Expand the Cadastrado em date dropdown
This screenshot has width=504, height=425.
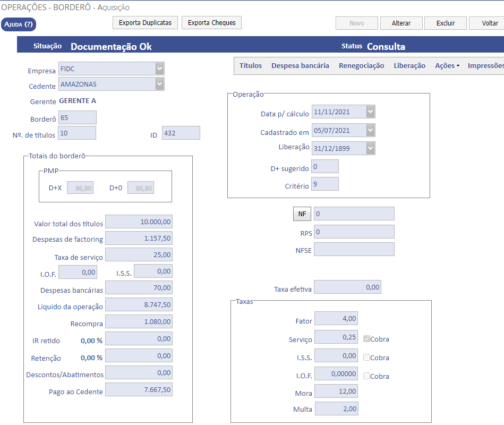pos(370,130)
